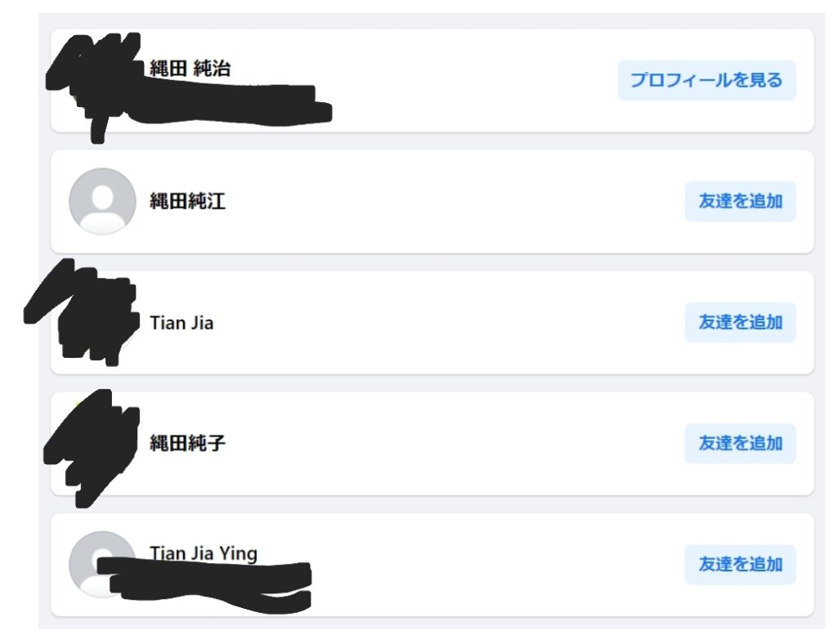Open the 縄田純子 name link
The width and height of the screenshot is (837, 644).
pos(187,444)
